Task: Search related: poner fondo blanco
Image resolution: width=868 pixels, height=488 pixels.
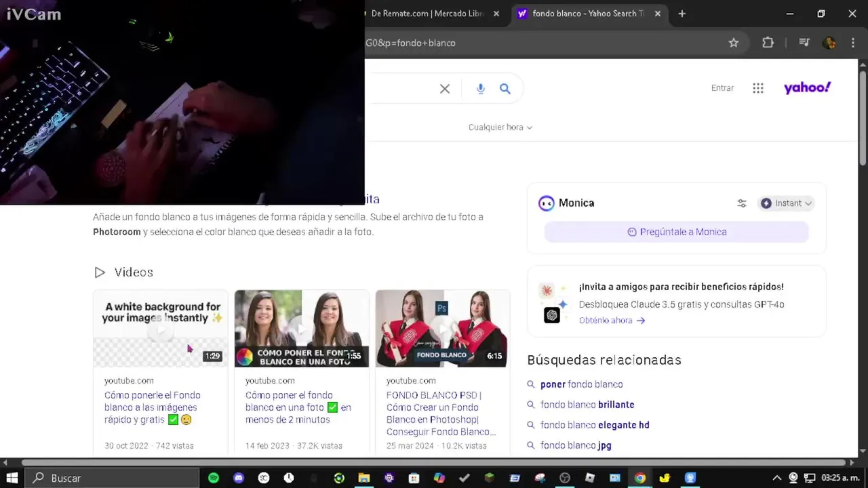Action: (x=581, y=384)
